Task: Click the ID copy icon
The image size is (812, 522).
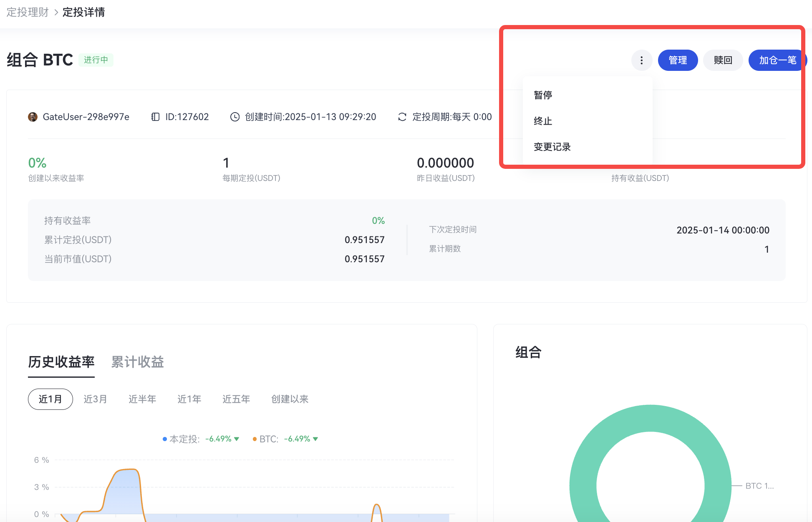Action: coord(155,117)
